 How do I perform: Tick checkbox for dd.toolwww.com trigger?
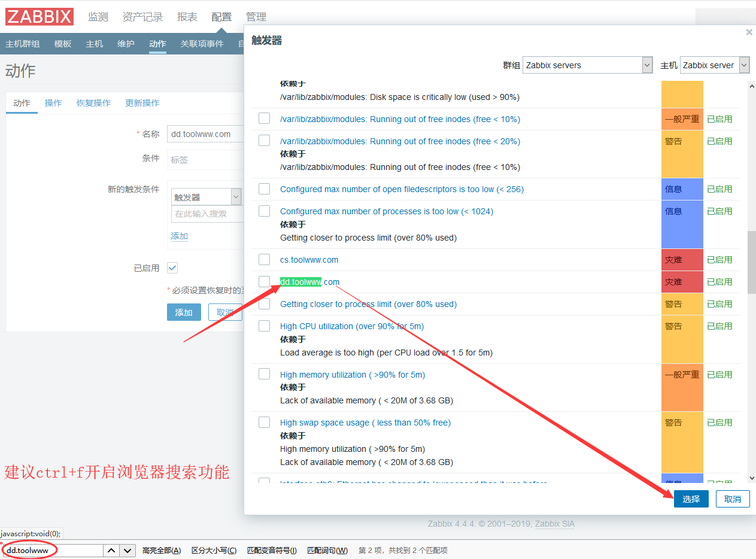click(x=264, y=281)
